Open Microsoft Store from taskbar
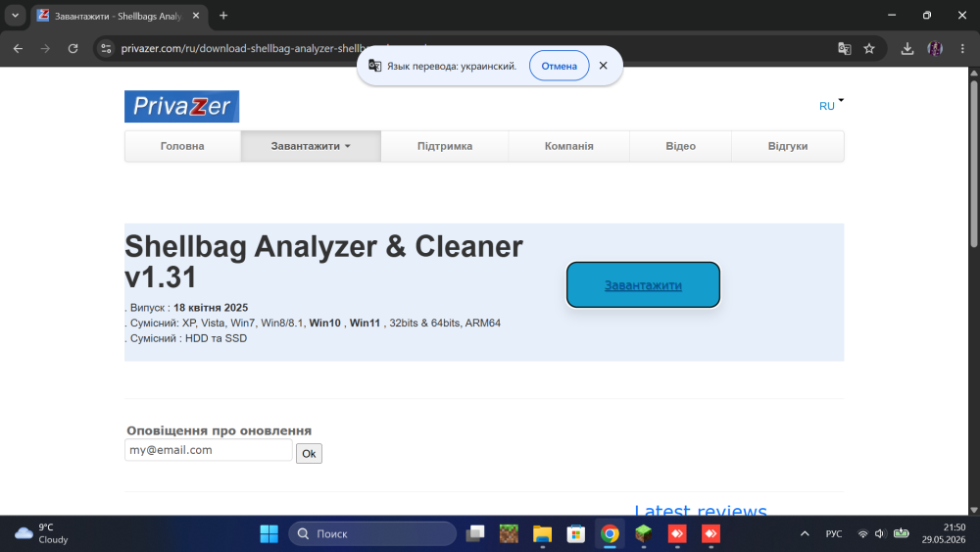The image size is (980, 552). 576,534
